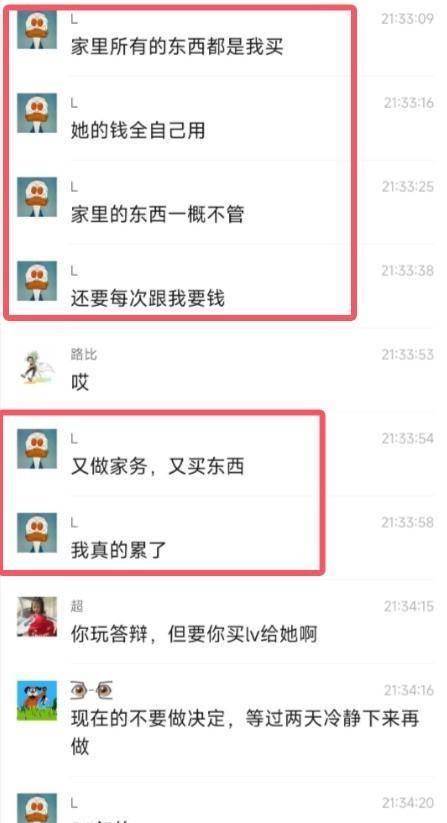Click the '哎' message from 路比

[80, 383]
